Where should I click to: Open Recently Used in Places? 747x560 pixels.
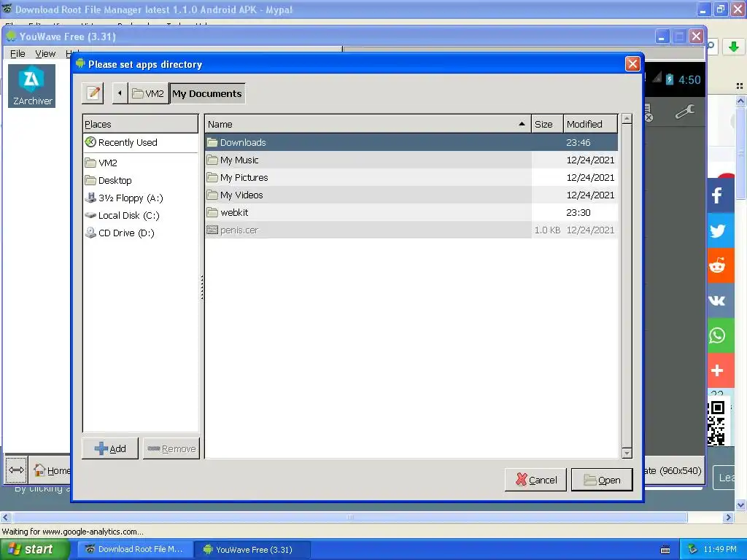140,142
